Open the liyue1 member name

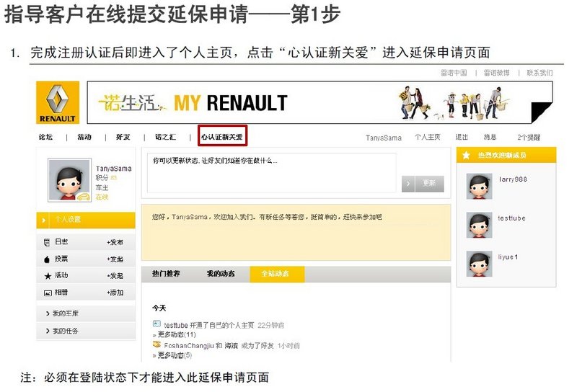(x=508, y=257)
